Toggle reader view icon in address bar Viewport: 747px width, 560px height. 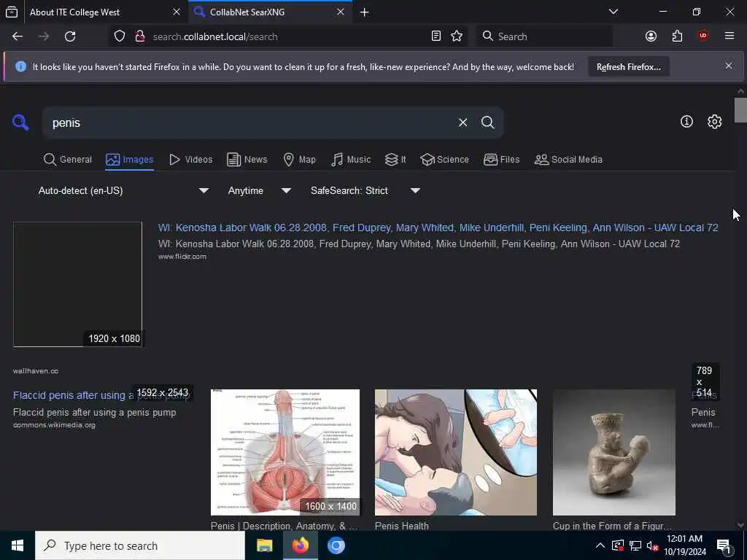pos(436,36)
